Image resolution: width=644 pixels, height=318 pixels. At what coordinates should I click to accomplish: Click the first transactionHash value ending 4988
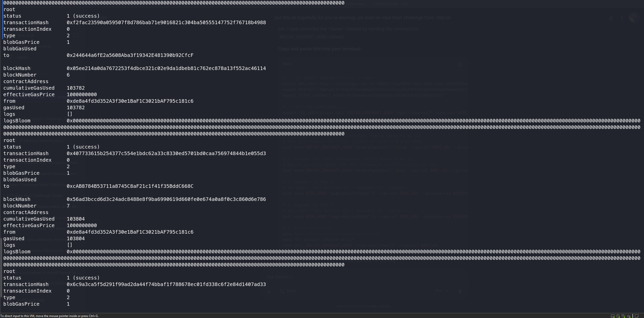tap(166, 22)
